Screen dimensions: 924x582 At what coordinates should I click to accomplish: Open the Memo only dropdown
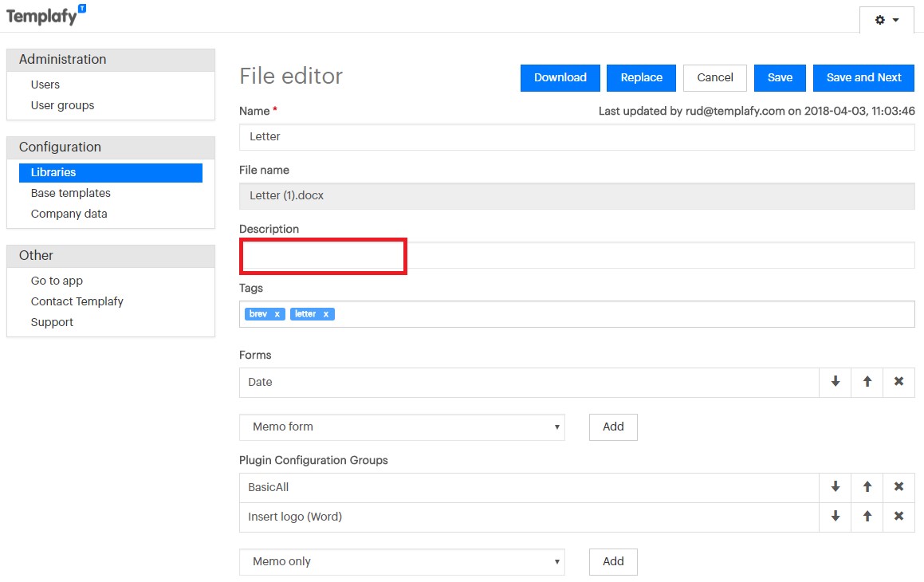pyautogui.click(x=402, y=561)
